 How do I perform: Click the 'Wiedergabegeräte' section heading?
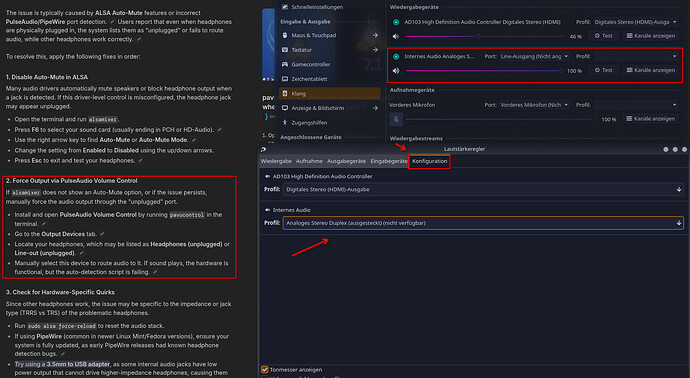coord(414,7)
